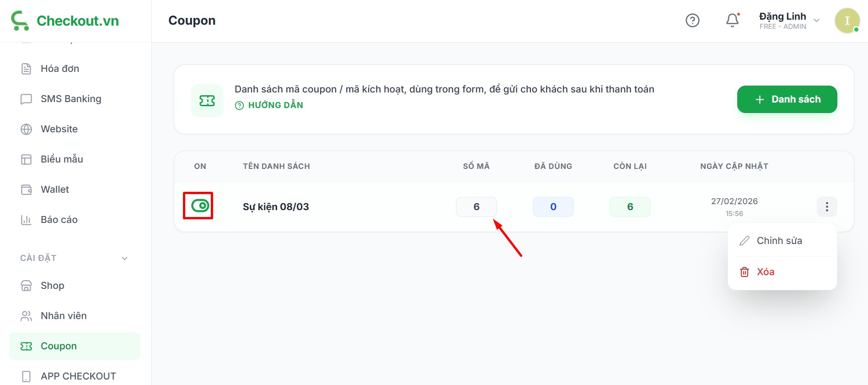868x385 pixels.
Task: Click the help question mark icon
Action: pyautogui.click(x=692, y=21)
